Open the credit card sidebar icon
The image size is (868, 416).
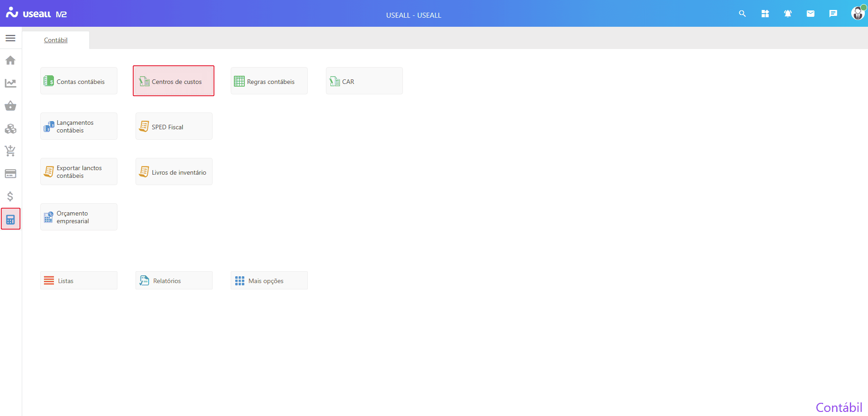pos(10,174)
